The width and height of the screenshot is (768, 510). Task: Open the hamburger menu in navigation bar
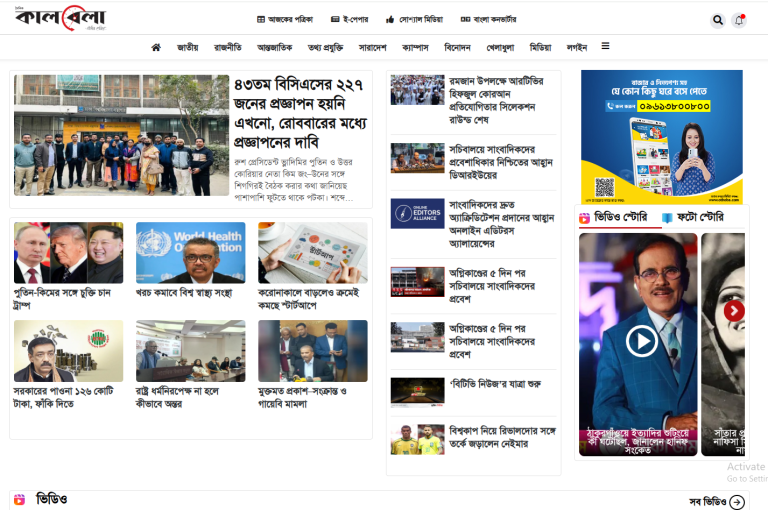pos(605,46)
